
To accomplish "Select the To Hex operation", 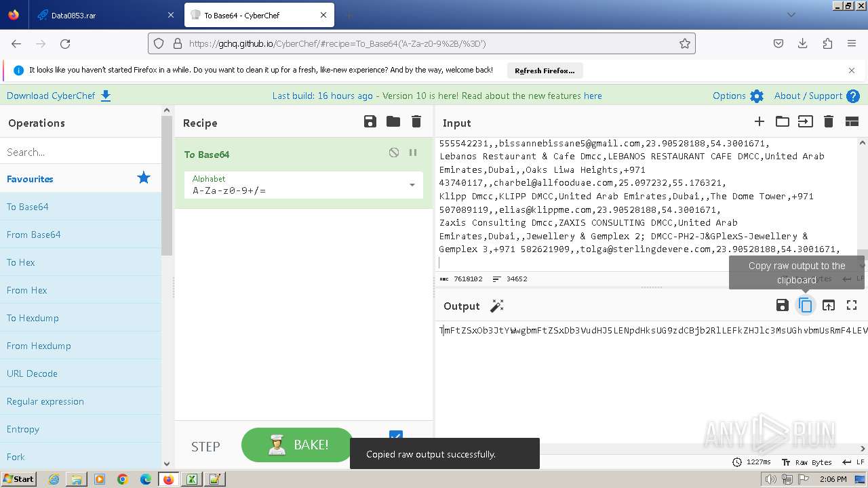I will [x=80, y=262].
